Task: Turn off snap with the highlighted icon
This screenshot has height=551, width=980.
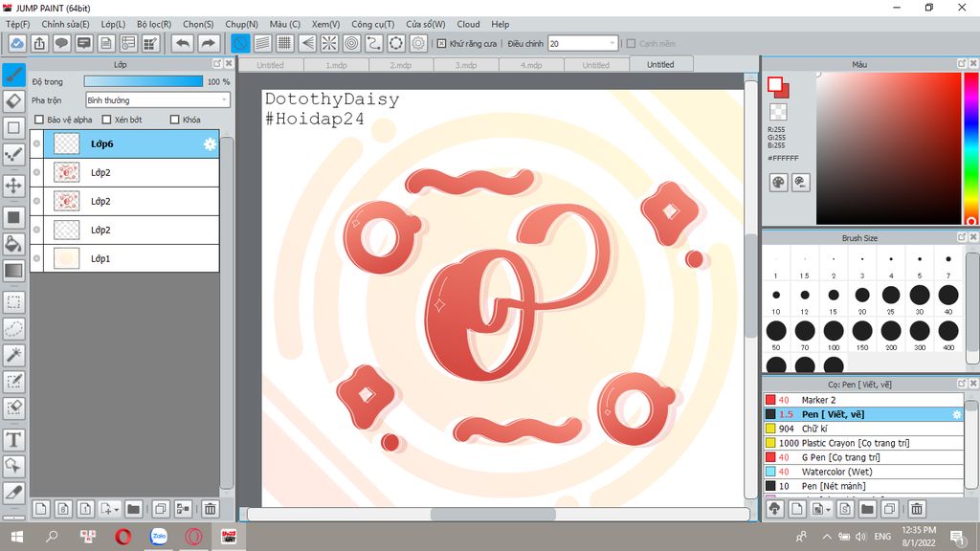Action: 240,43
